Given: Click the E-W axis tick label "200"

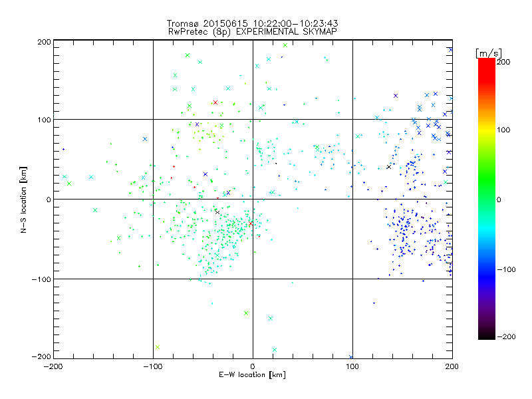Looking at the screenshot, I should click(x=452, y=366).
